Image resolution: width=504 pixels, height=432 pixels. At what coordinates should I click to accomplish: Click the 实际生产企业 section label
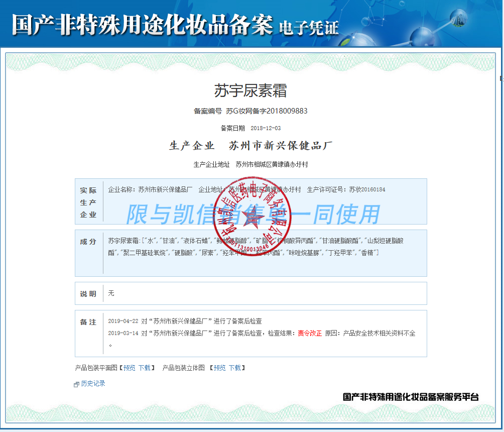(88, 202)
